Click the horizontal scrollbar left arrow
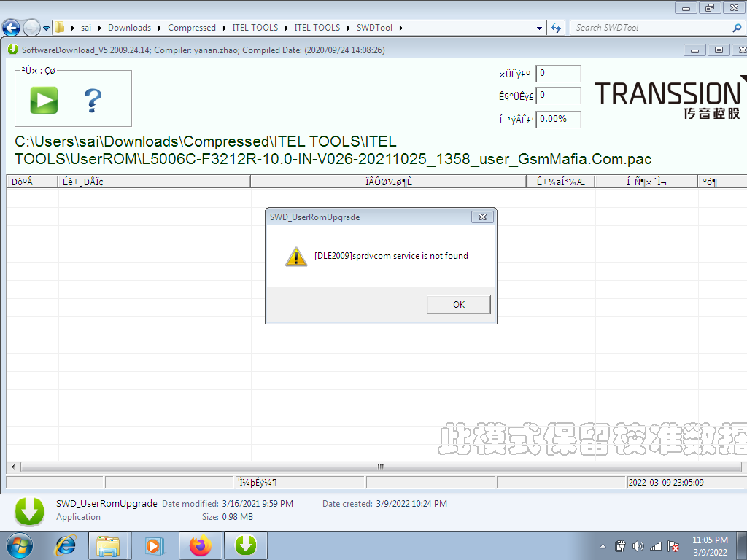Screen dimensions: 747x560 coord(13,467)
